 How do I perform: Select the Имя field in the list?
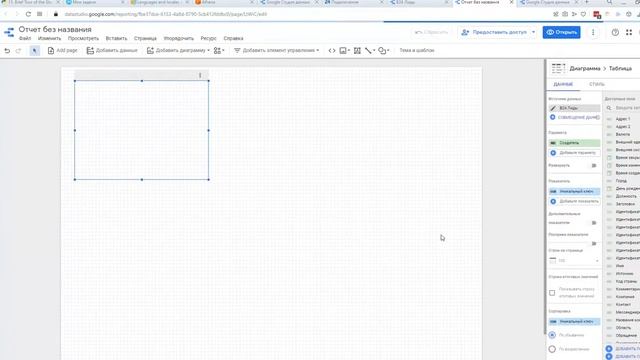[x=620, y=266]
